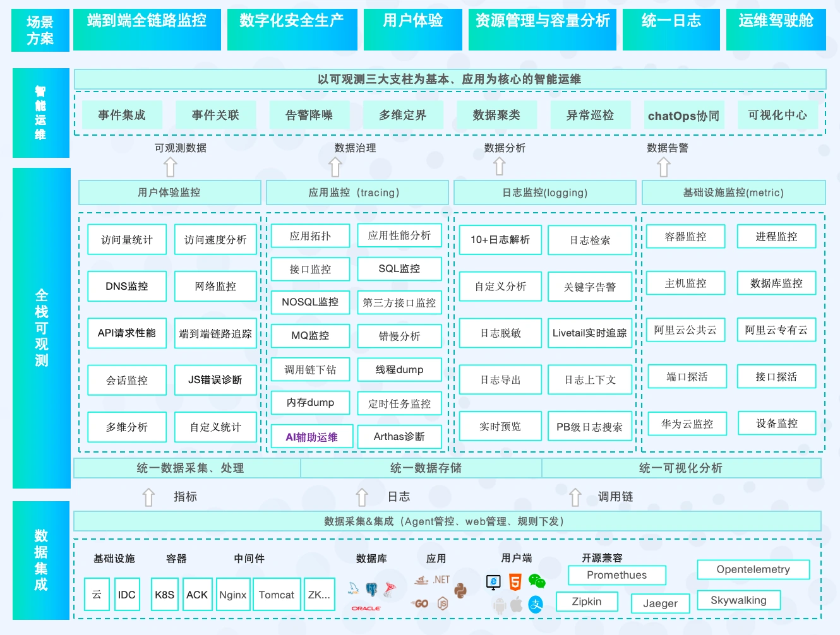Viewport: 840px width, 635px height.
Task: Click the 事件集成 box
Action: tap(122, 115)
